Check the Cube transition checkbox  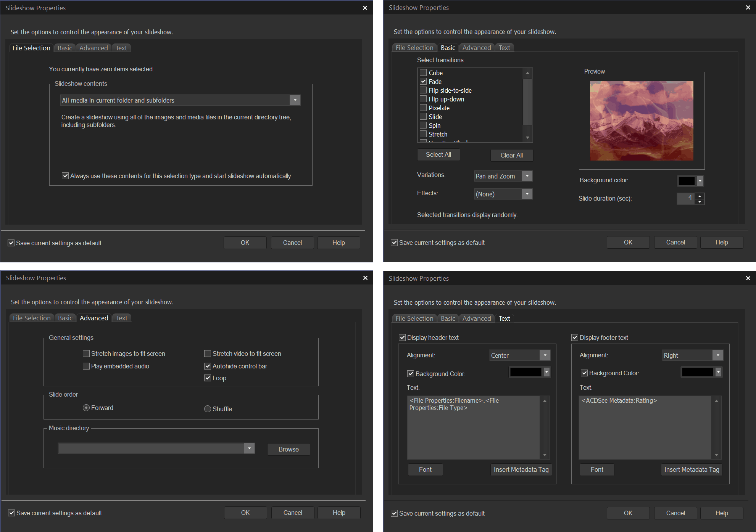click(x=423, y=72)
